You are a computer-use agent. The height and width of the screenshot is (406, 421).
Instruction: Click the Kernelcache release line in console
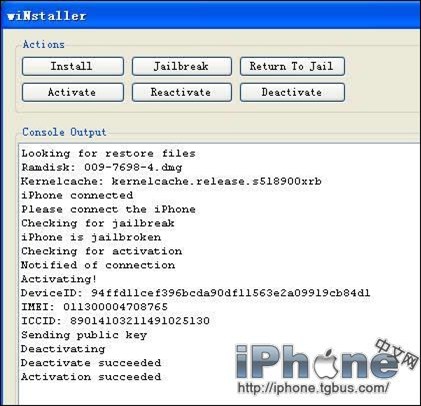point(171,181)
